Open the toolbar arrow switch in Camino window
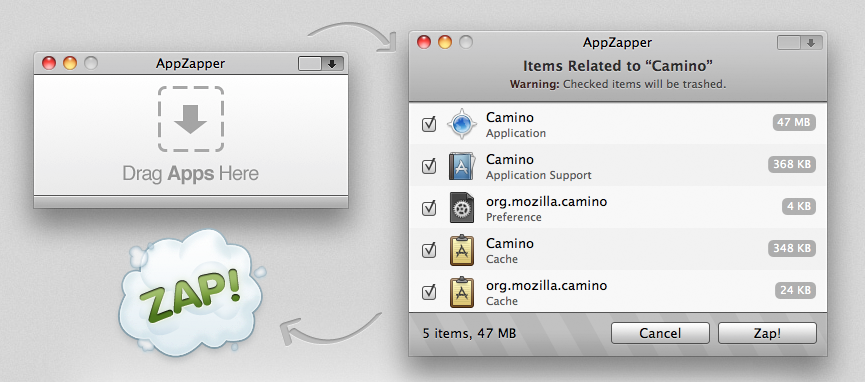This screenshot has height=382, width=865. (800, 43)
